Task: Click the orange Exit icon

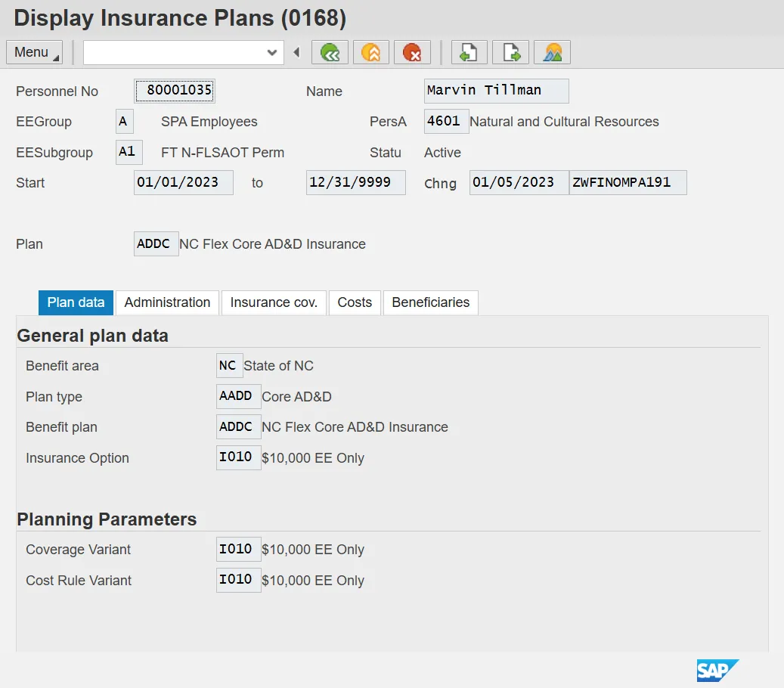Action: point(371,52)
